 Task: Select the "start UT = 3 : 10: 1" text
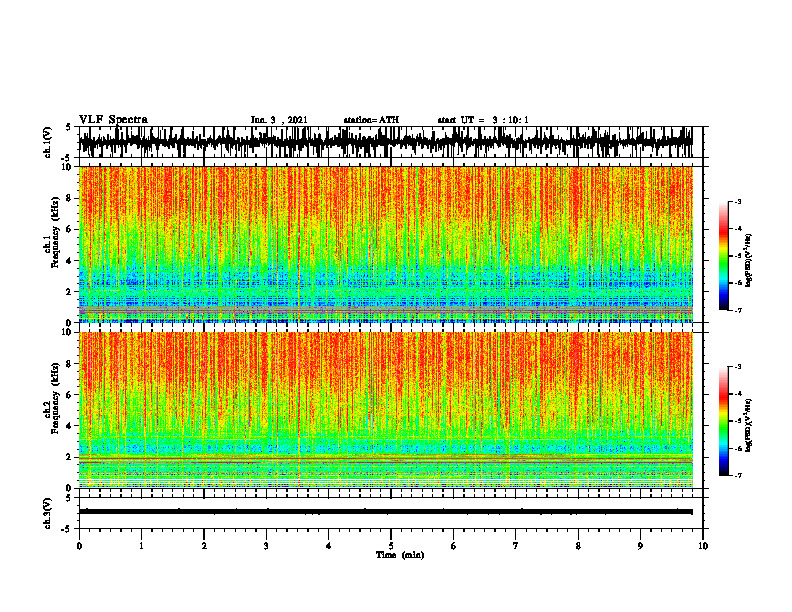tap(483, 120)
